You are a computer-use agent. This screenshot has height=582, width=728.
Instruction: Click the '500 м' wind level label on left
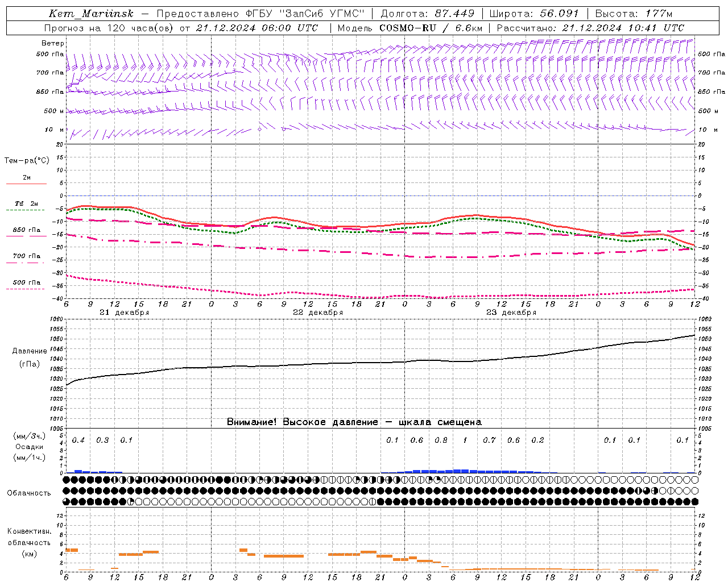(54, 111)
